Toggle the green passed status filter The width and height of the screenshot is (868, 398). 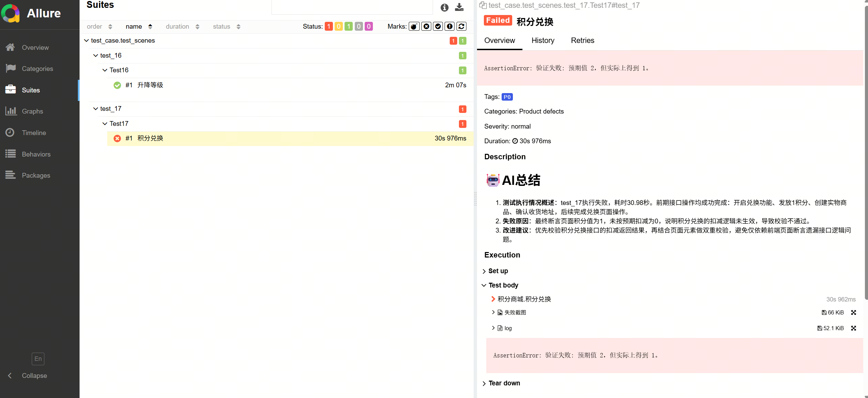pyautogui.click(x=348, y=26)
